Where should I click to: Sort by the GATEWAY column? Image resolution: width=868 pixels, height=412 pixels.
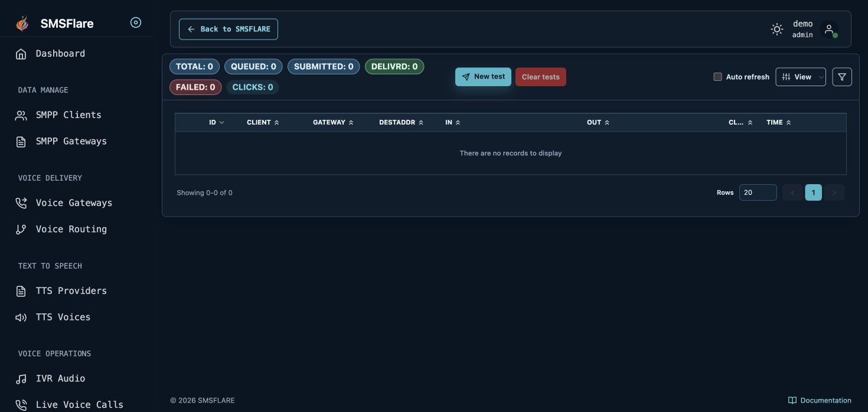pyautogui.click(x=333, y=122)
